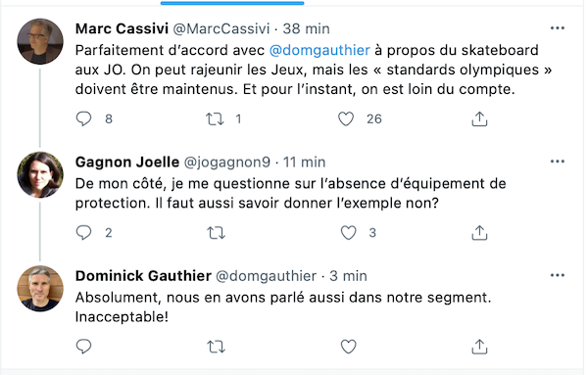This screenshot has height=375, width=588.
Task: Retweet Dominick Gauthier's tweet
Action: 217,347
